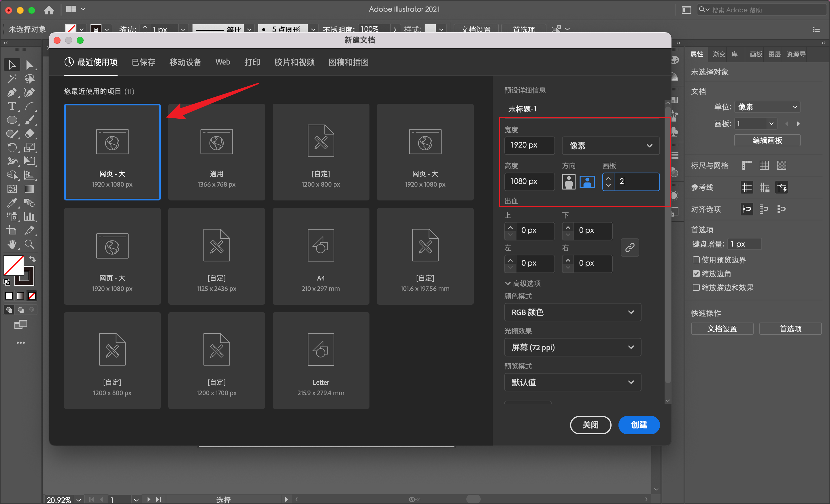The width and height of the screenshot is (830, 504).
Task: Select portrait orientation
Action: tap(569, 182)
